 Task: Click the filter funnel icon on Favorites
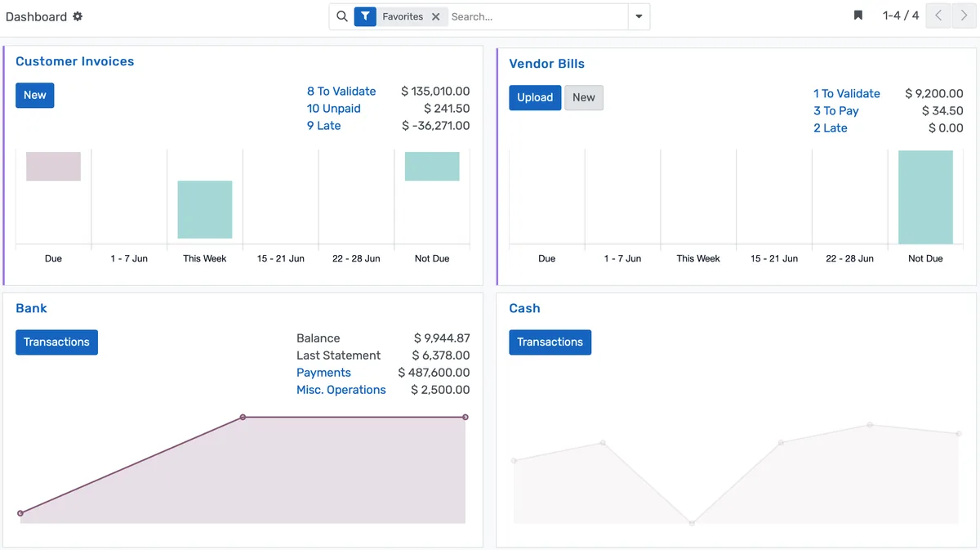click(x=365, y=16)
